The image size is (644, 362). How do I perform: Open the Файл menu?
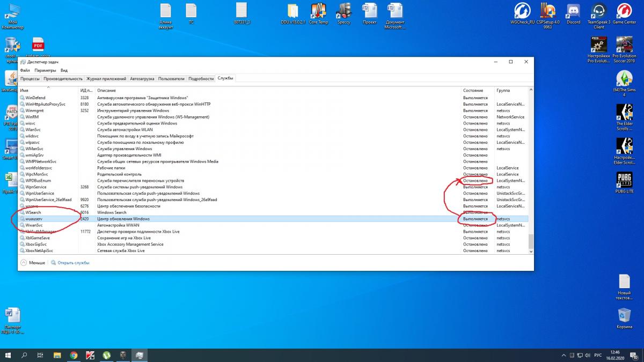tap(25, 70)
